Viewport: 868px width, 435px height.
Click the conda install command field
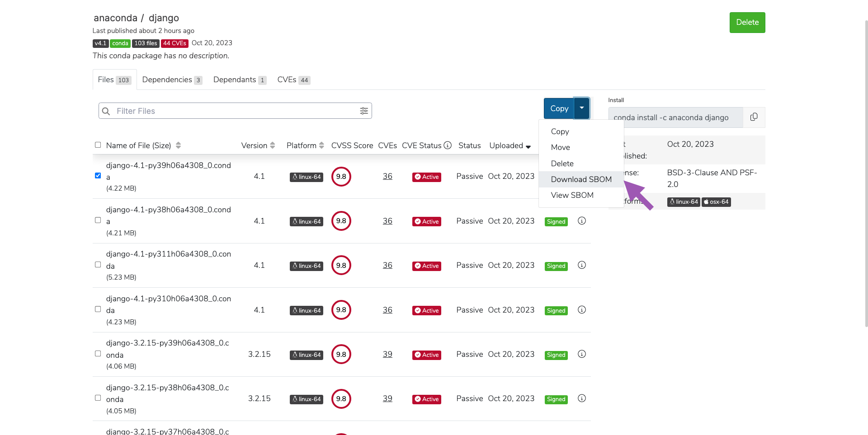click(x=676, y=117)
